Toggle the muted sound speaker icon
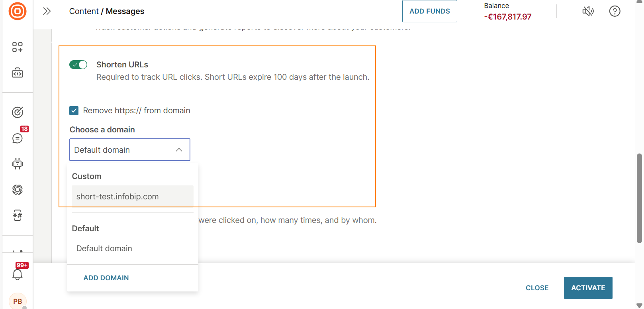The height and width of the screenshot is (309, 644). (588, 11)
